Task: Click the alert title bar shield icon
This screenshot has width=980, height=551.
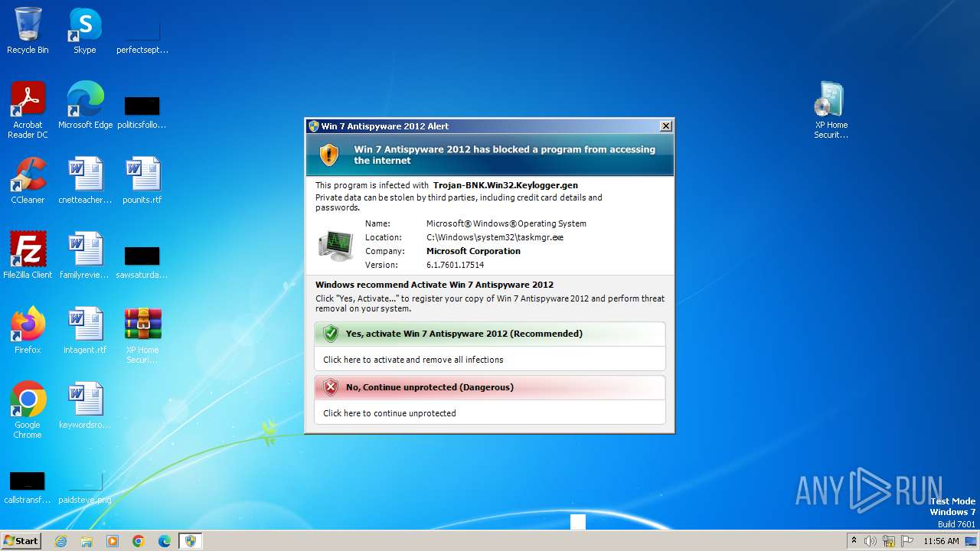Action: [x=313, y=126]
